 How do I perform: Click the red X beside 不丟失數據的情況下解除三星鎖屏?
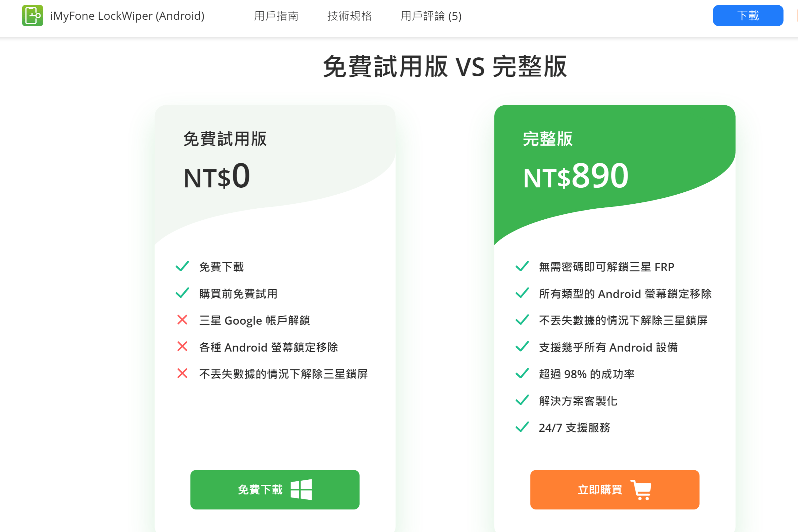[x=182, y=373]
